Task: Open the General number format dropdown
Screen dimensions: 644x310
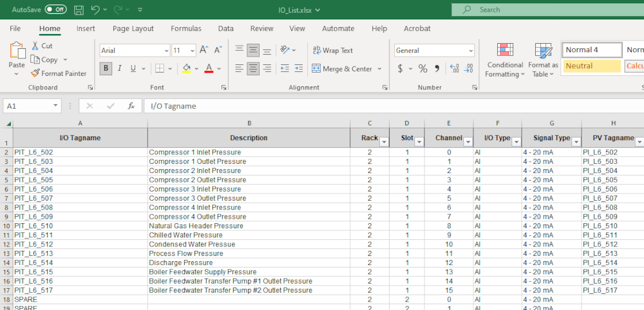Action: (471, 51)
